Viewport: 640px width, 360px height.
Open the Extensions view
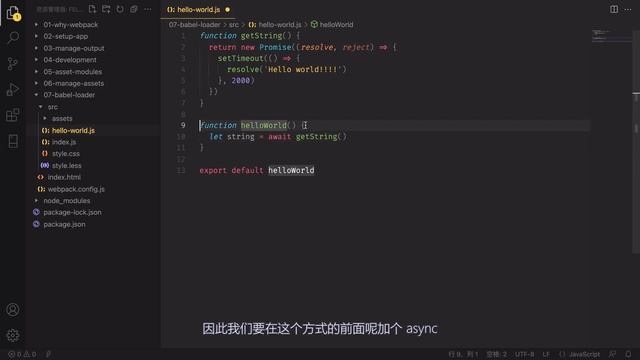[13, 115]
